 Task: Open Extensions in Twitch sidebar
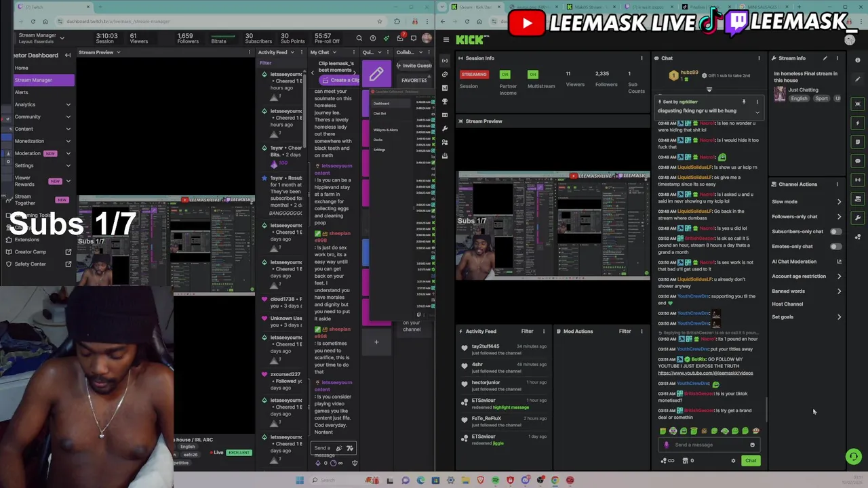pos(27,240)
